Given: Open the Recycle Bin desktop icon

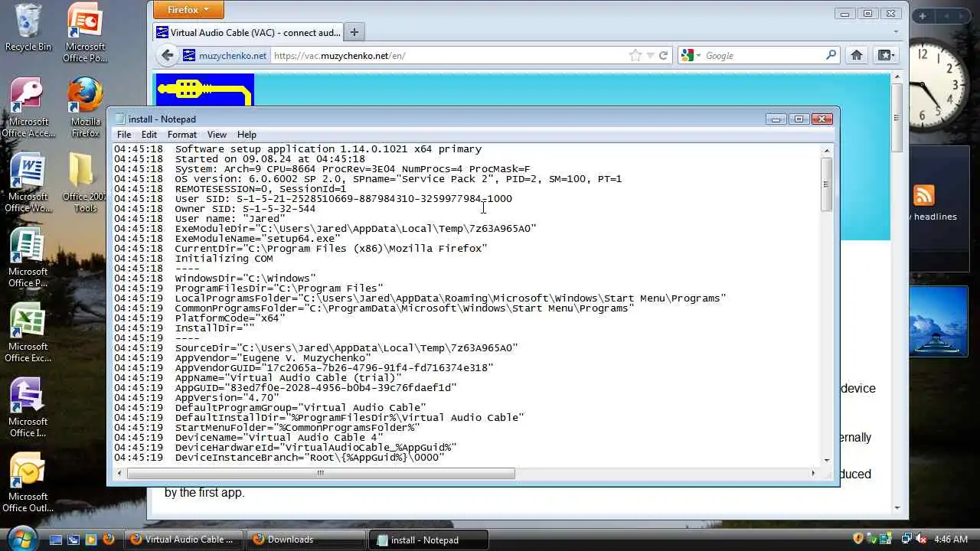Looking at the screenshot, I should click(x=28, y=28).
